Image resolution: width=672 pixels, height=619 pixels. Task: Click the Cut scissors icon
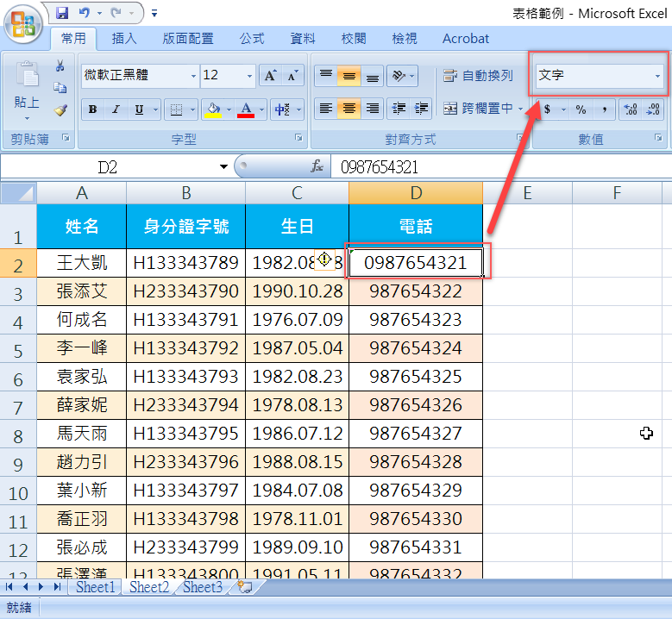coord(60,66)
